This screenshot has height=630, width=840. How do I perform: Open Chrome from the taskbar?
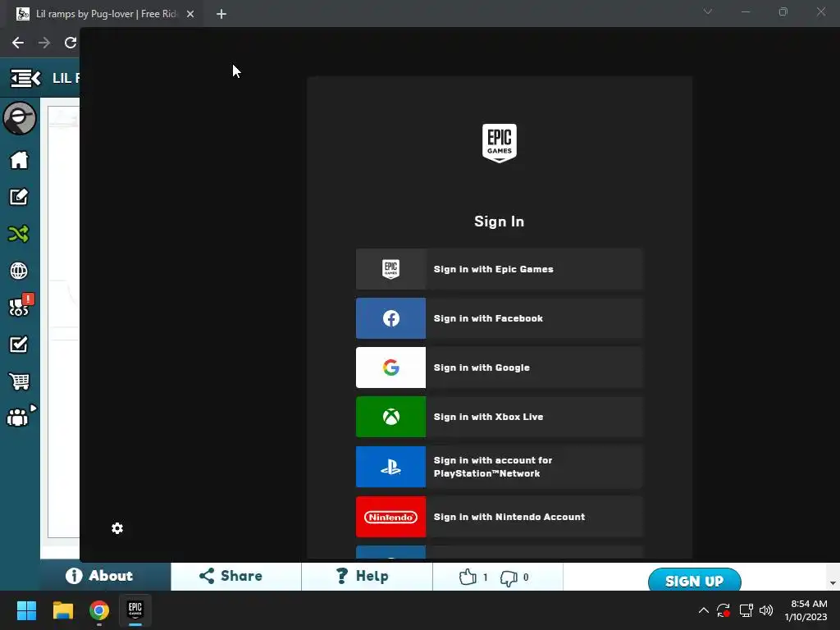[x=99, y=610]
